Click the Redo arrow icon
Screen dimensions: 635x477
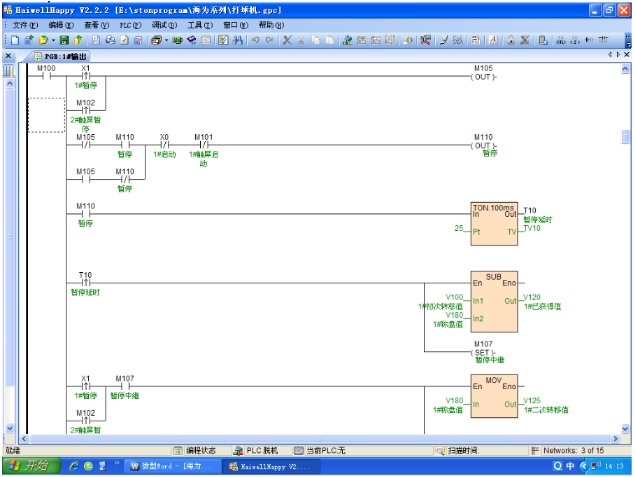tap(270, 40)
